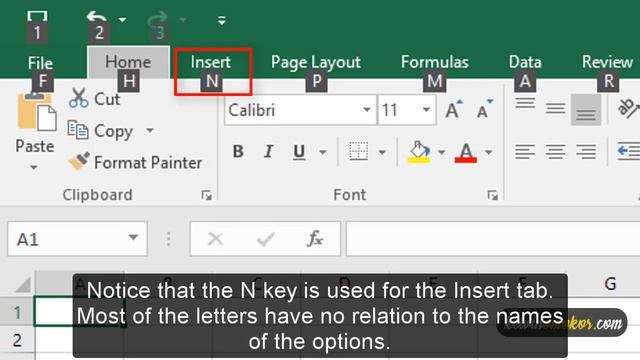Screen dimensions: 640x360
Task: Open the Copy options dropdown arrow
Action: pyautogui.click(x=150, y=131)
